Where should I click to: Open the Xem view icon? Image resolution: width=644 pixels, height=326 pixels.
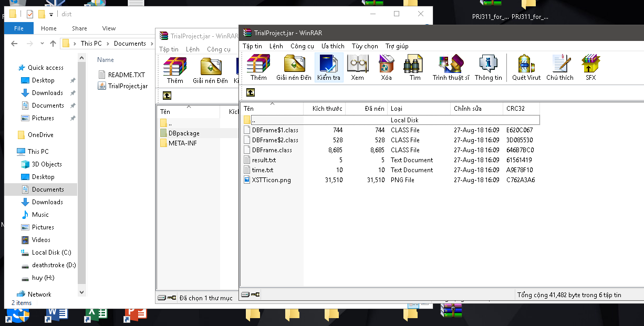[357, 68]
